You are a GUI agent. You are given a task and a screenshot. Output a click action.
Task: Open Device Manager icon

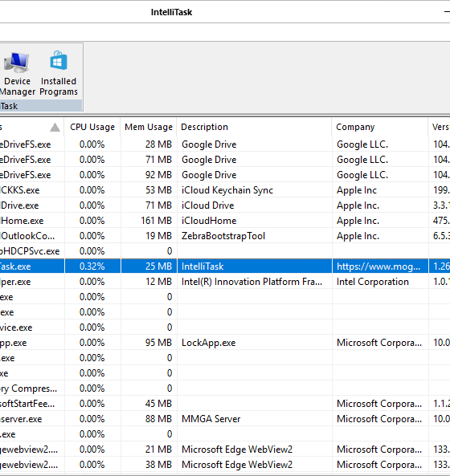(x=18, y=74)
